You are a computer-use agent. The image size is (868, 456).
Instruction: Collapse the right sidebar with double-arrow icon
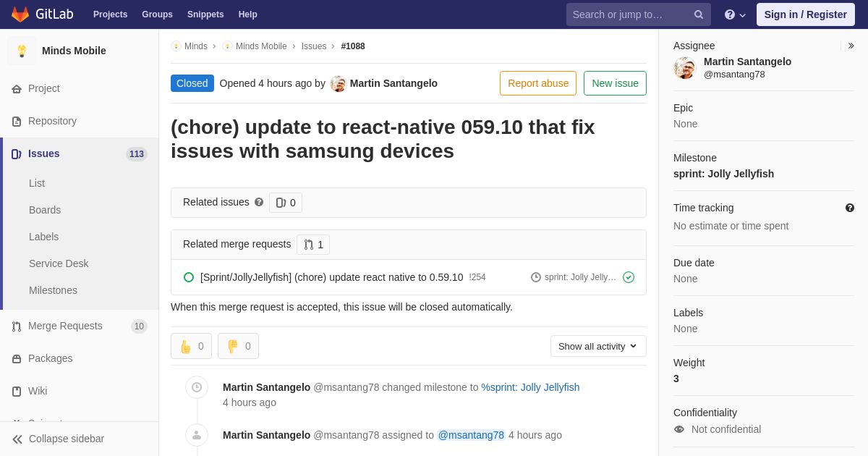pos(851,46)
